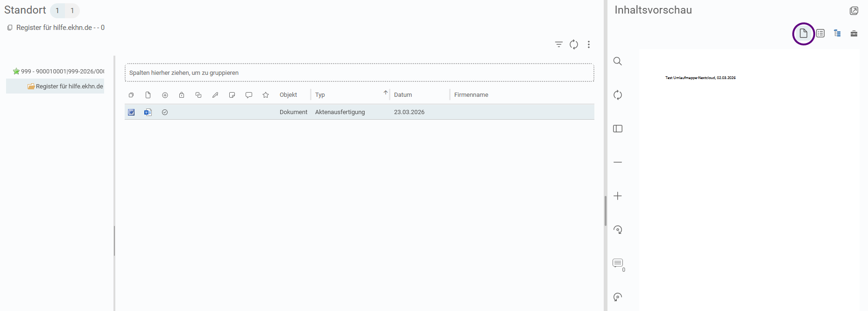
Task: Click the star favorites column header icon
Action: [x=266, y=95]
